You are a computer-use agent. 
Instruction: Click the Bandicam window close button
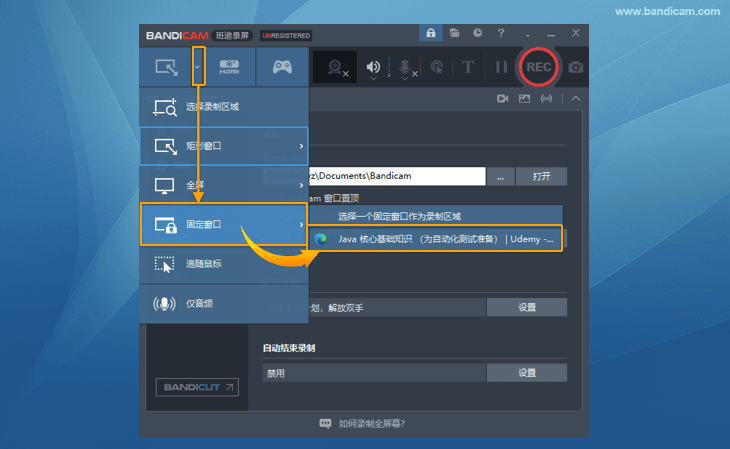click(x=576, y=33)
